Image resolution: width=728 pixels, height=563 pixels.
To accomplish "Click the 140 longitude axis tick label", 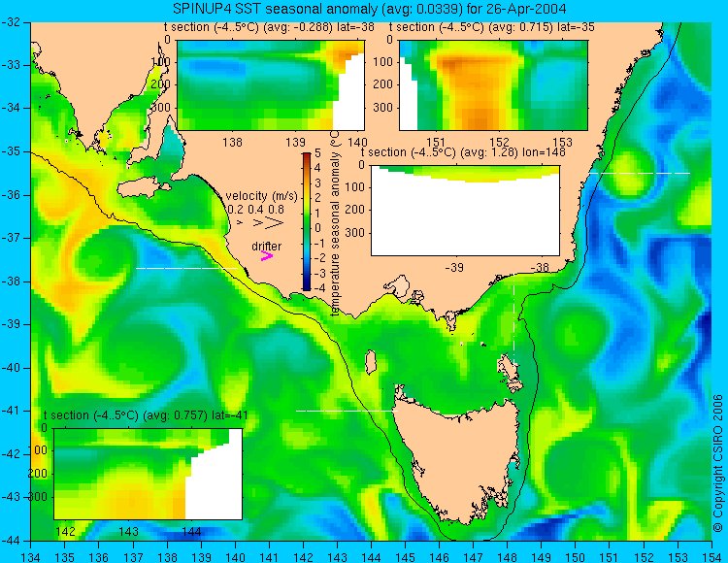I will click(235, 556).
